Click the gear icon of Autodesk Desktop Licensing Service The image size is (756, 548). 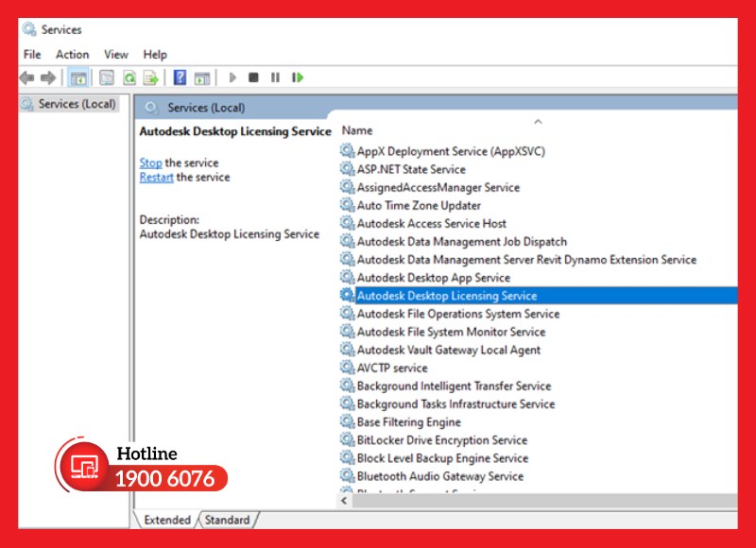pyautogui.click(x=347, y=295)
